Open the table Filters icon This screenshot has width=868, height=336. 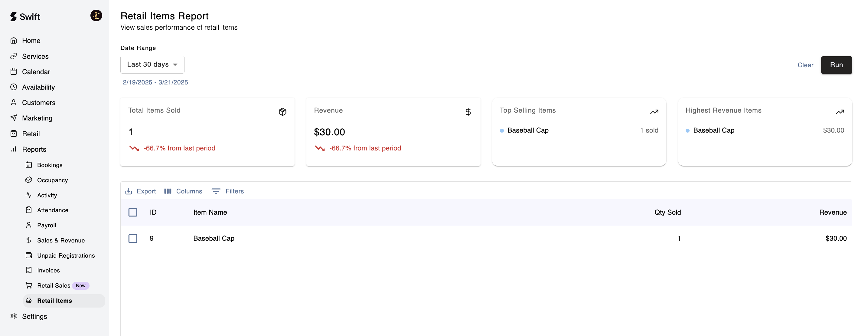pos(216,191)
